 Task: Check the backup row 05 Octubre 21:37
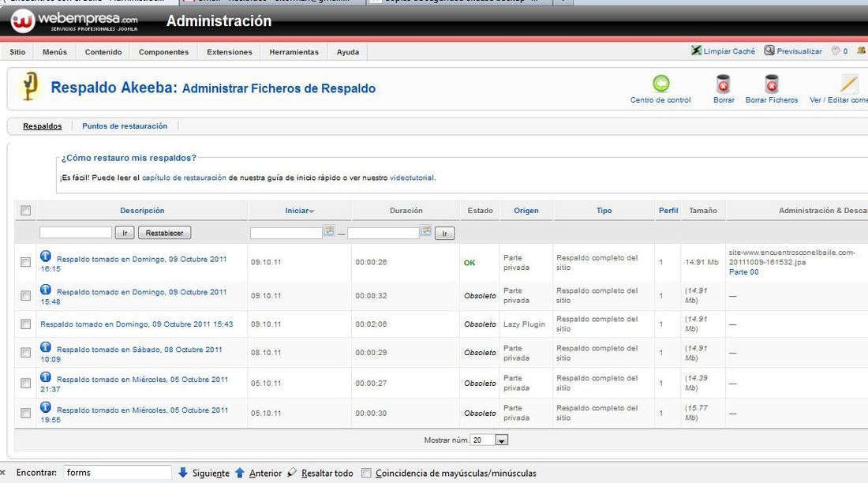click(x=25, y=383)
